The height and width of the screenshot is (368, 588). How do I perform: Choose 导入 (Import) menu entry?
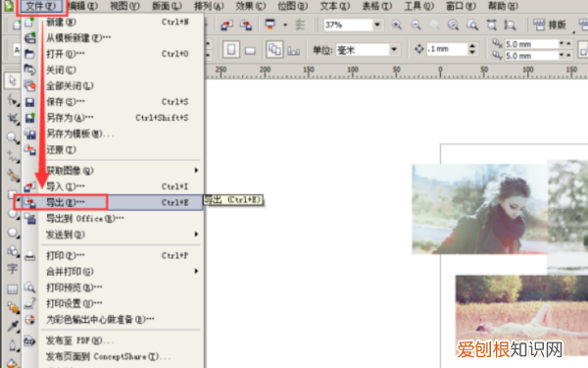[113, 186]
